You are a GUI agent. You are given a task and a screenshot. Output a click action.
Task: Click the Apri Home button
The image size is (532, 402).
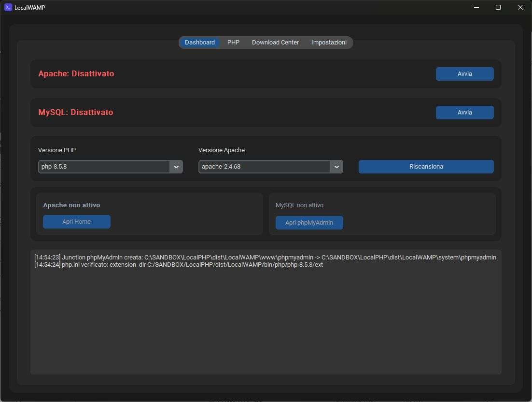click(x=76, y=222)
